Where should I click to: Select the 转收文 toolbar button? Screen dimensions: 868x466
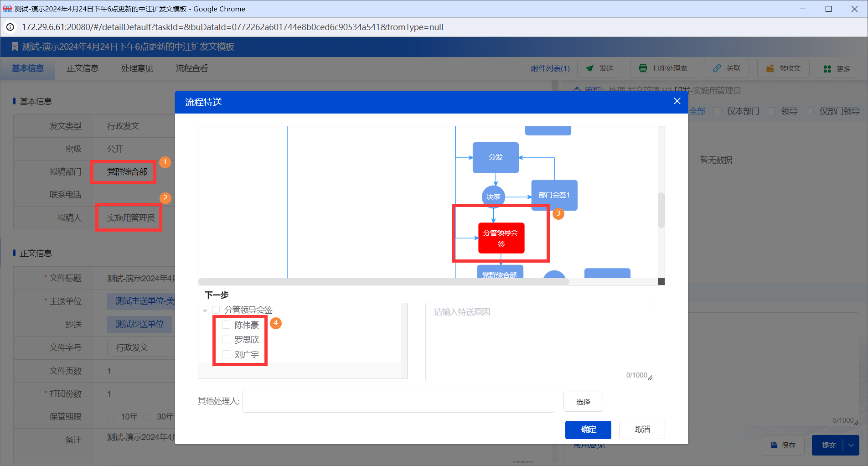784,68
